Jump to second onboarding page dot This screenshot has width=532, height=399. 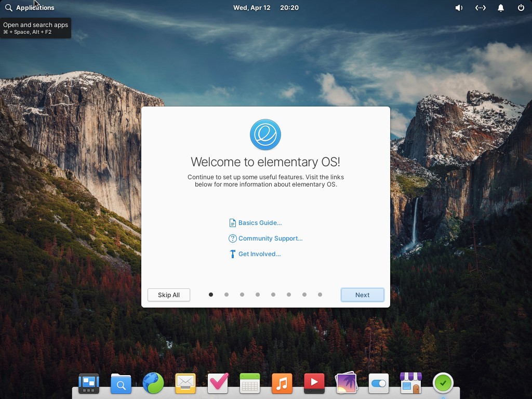pos(227,295)
